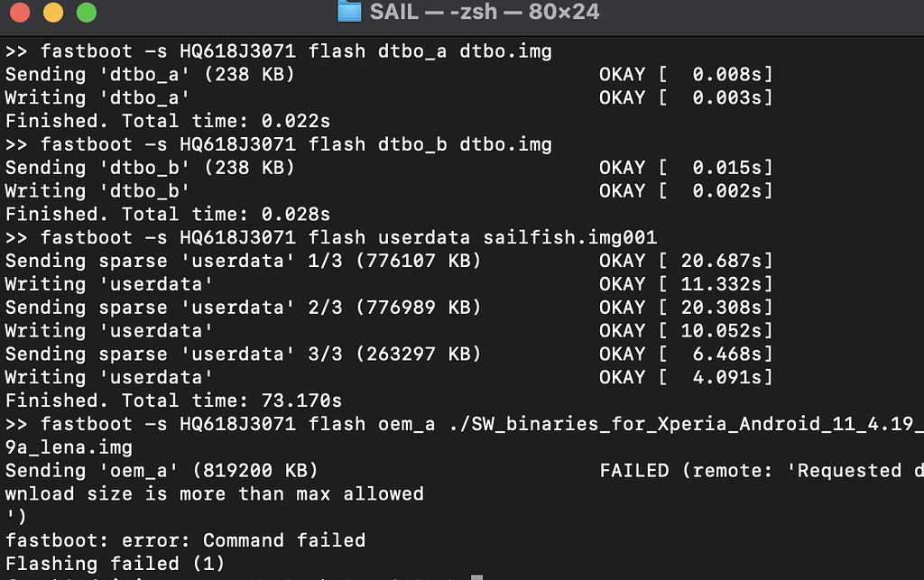Screen dimensions: 924x580
Task: Click the red close button
Action: point(19,14)
